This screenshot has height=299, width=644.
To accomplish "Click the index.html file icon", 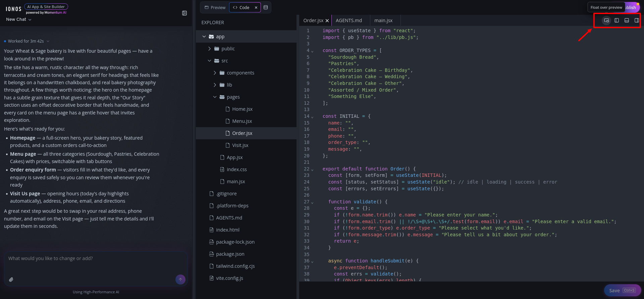I will pyautogui.click(x=211, y=230).
